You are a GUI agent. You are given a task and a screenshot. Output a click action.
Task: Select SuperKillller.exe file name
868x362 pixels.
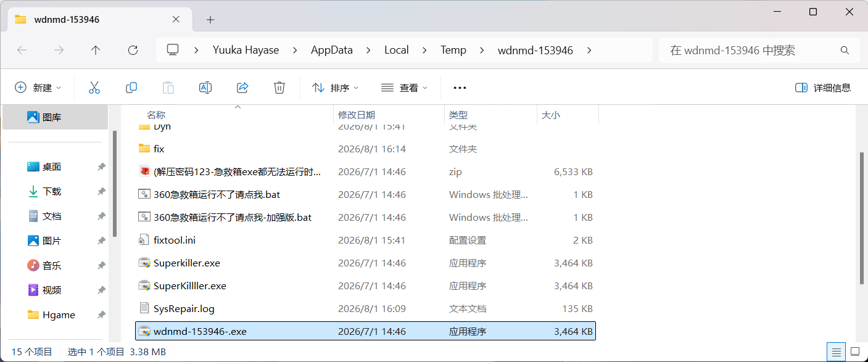(x=190, y=286)
